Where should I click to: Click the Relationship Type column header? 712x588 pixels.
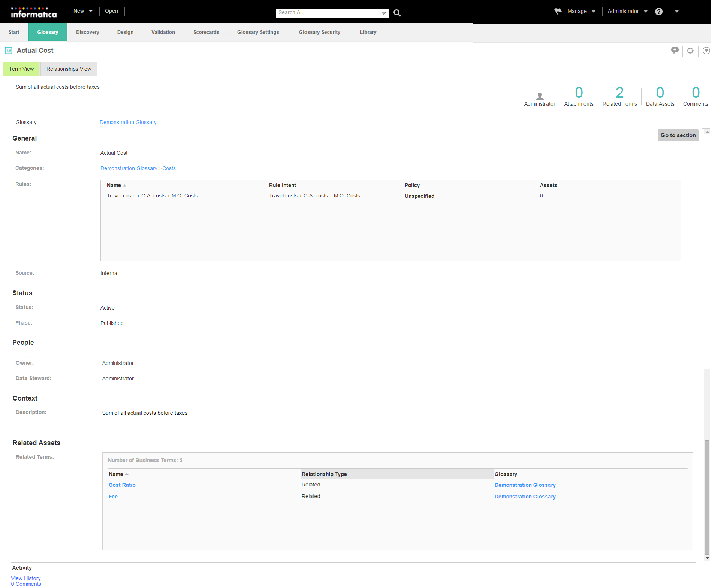(x=397, y=474)
